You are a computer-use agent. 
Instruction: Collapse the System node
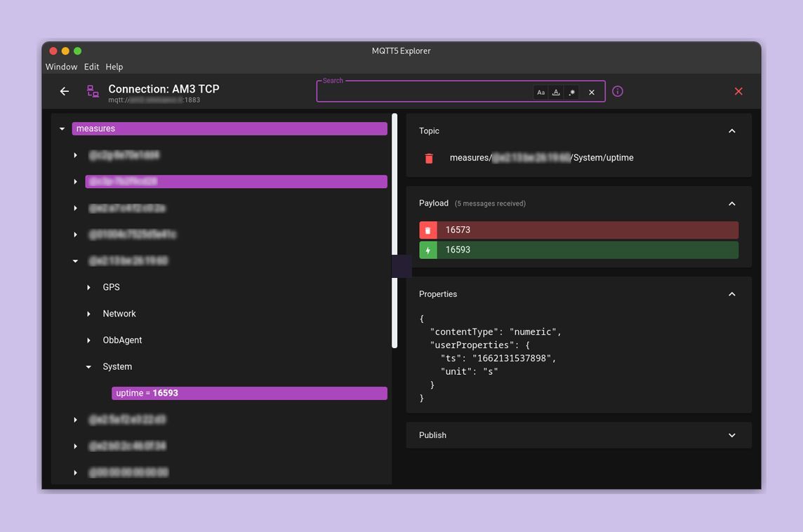pos(88,366)
